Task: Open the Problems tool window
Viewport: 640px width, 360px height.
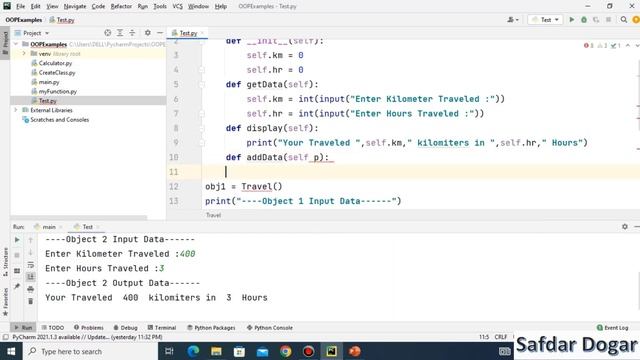Action: 89,327
